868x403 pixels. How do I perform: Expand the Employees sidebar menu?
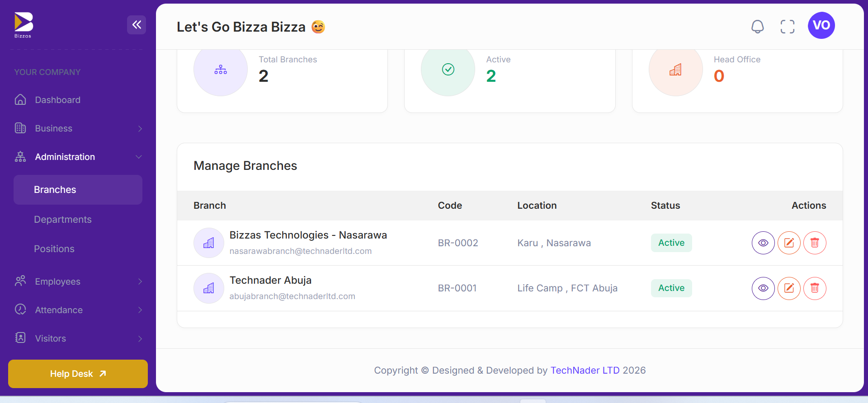[78, 281]
